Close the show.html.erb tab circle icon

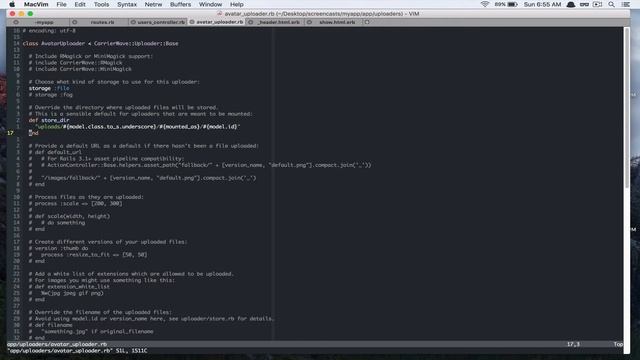309,22
